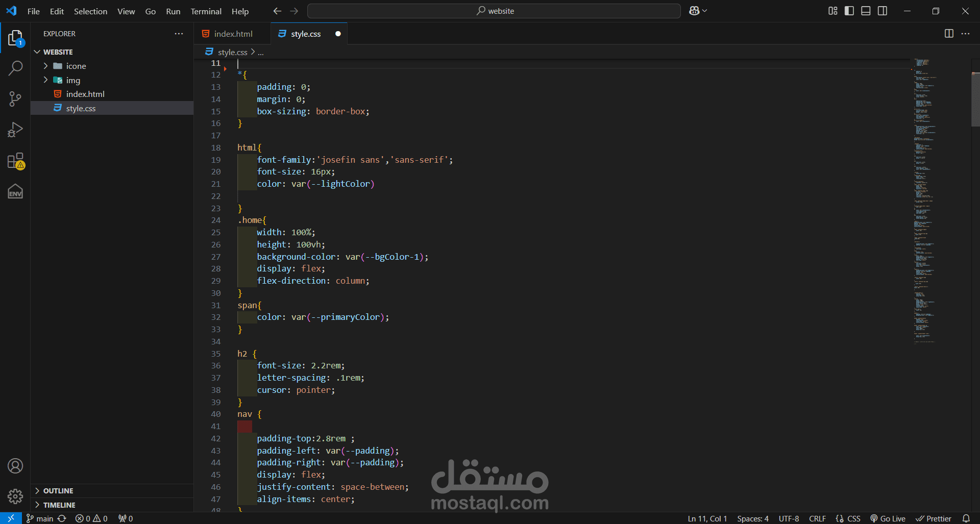980x524 pixels.
Task: Open the Go menu
Action: [150, 11]
